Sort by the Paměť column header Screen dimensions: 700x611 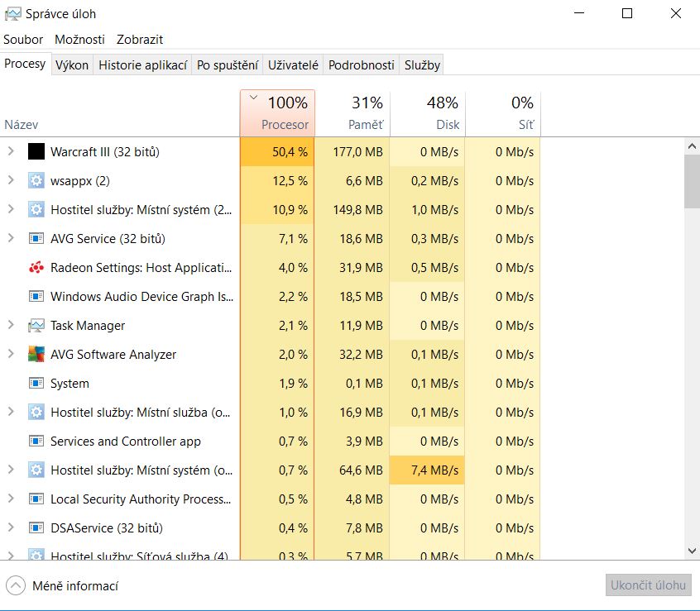click(352, 113)
